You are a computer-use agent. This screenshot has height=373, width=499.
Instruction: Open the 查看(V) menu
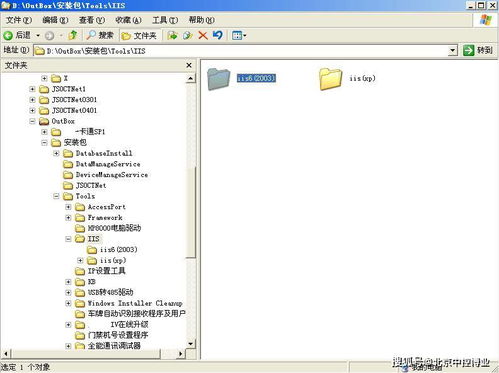click(x=92, y=20)
